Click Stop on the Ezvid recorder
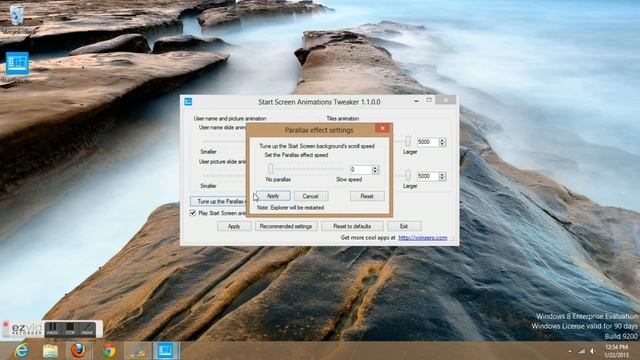The width and height of the screenshot is (640, 360). [x=70, y=329]
